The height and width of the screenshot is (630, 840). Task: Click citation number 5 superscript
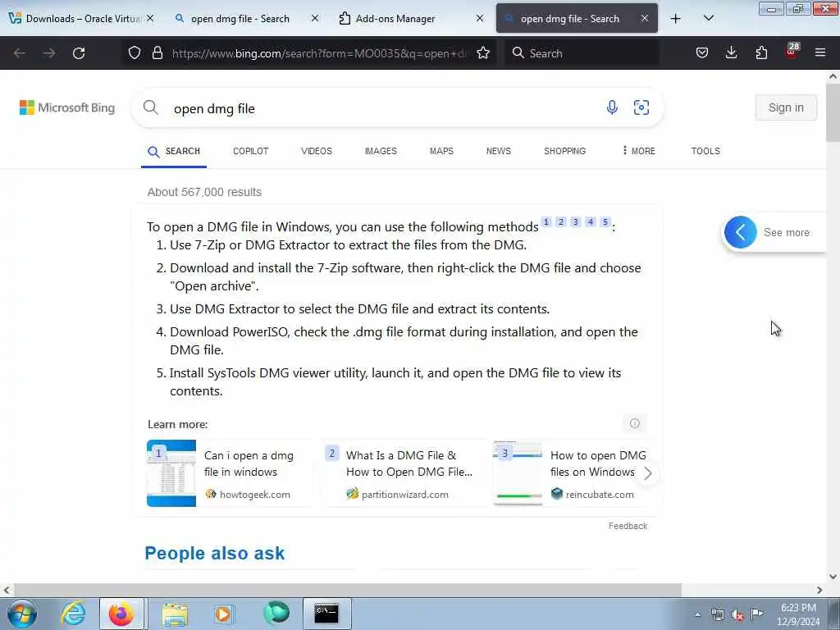pos(605,221)
